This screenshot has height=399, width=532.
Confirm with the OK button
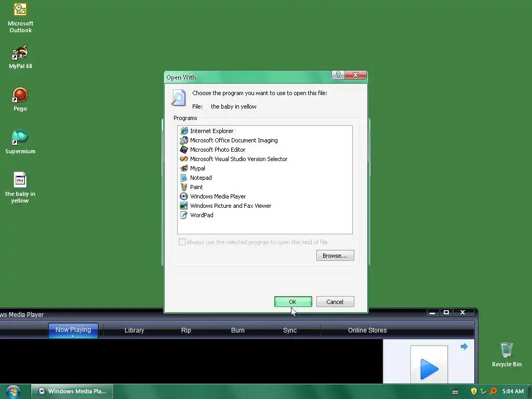point(293,302)
